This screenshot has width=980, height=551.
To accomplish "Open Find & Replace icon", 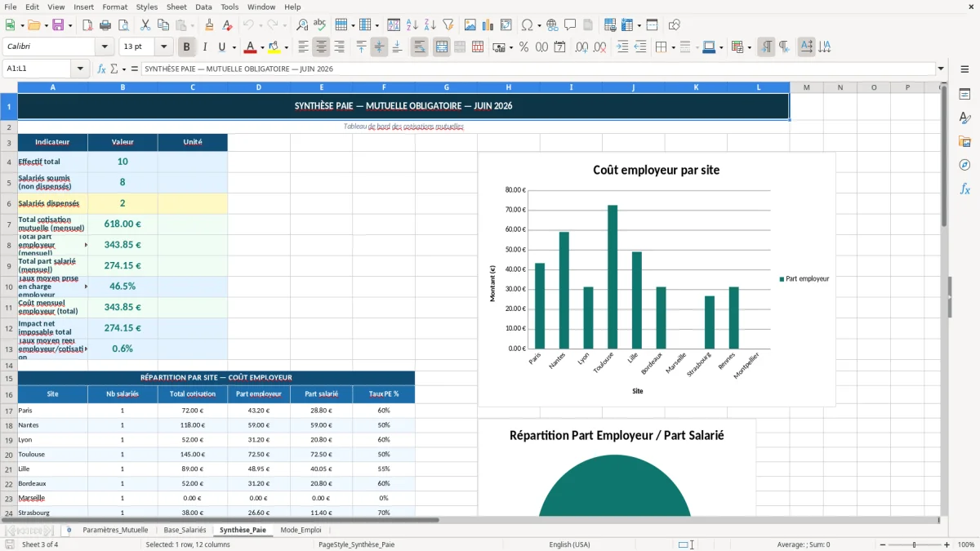I will 302,25.
